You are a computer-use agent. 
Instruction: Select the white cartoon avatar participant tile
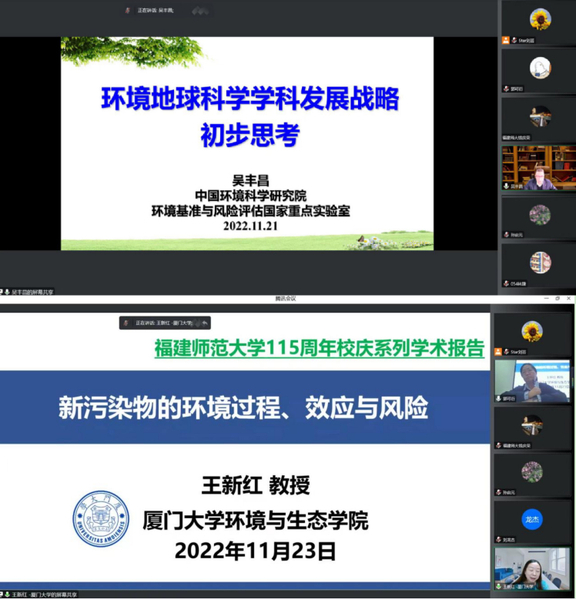(539, 71)
